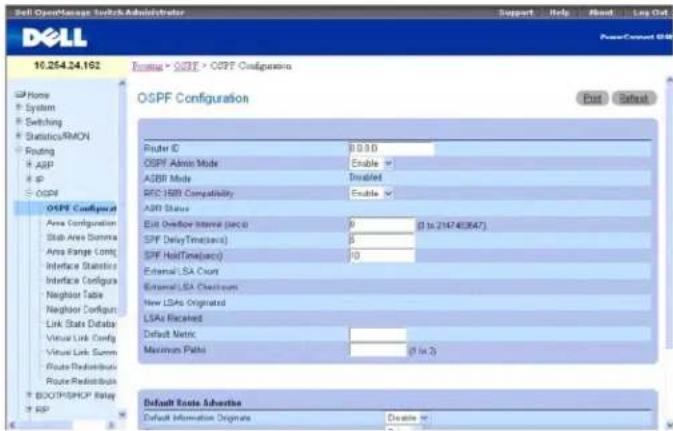Click the Default Route Advertise heading
The image size is (673, 431).
point(192,403)
